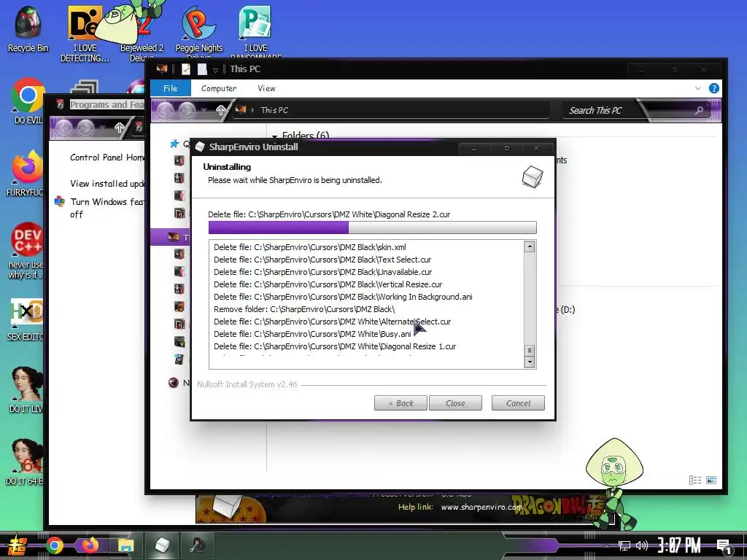
Task: Click the Properties checkmark icon in This PC title bar
Action: (186, 69)
